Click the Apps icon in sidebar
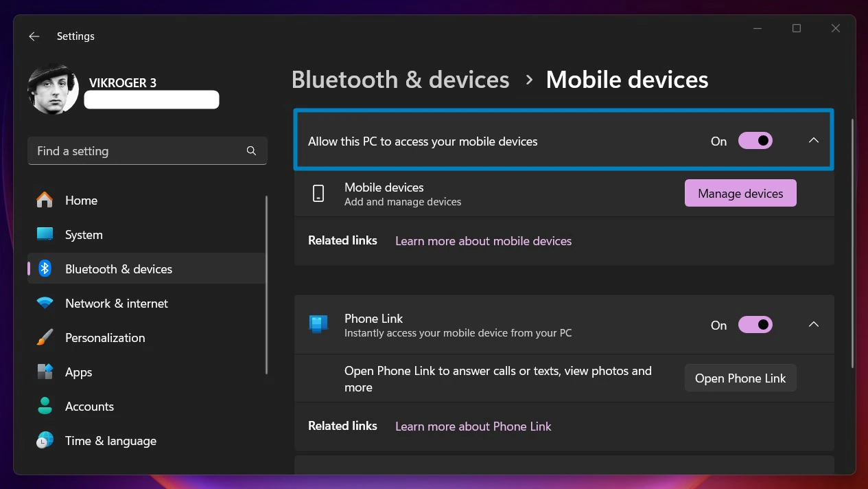This screenshot has height=489, width=868. click(45, 372)
